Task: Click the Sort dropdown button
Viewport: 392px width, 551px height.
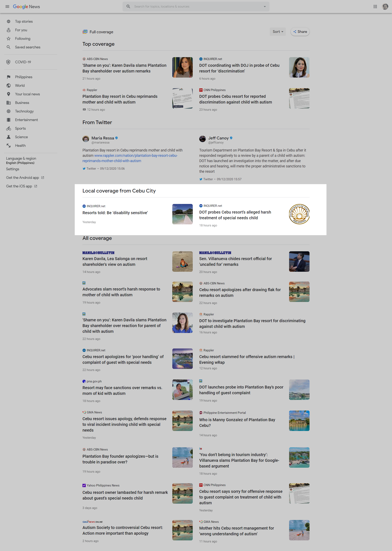Action: tap(277, 31)
